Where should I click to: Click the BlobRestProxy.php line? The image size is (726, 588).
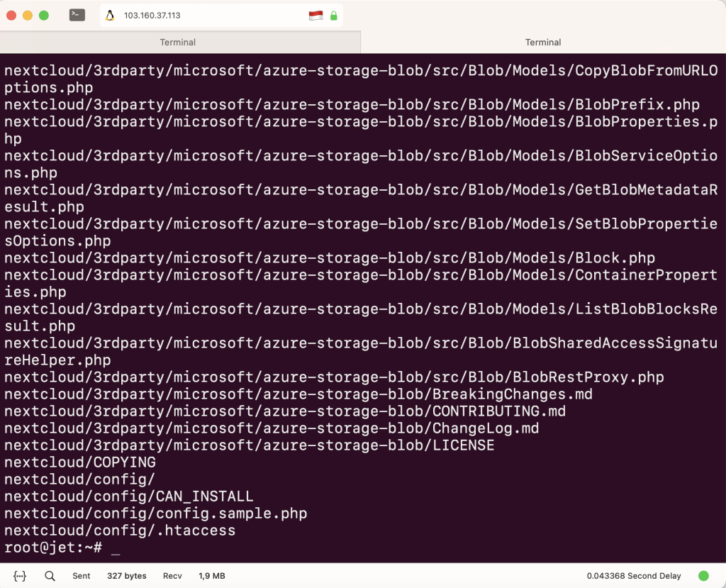click(335, 377)
